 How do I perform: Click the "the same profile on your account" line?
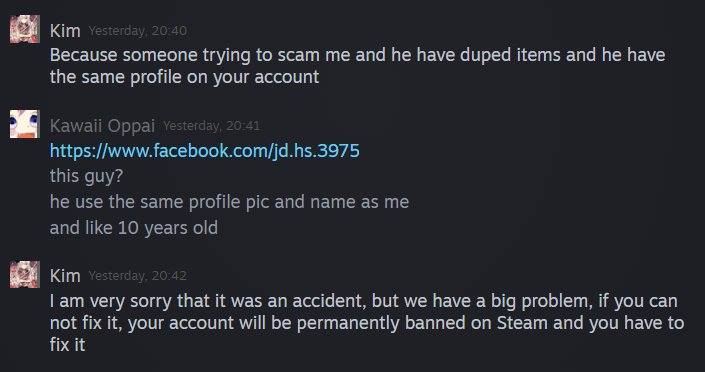tap(184, 77)
